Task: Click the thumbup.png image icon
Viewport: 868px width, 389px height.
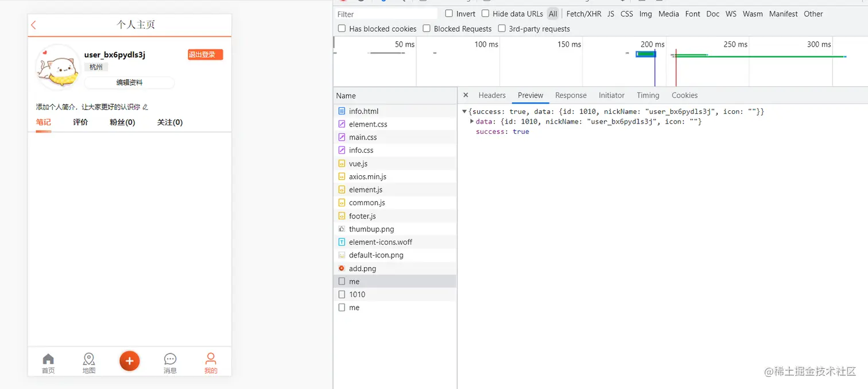Action: pos(342,229)
